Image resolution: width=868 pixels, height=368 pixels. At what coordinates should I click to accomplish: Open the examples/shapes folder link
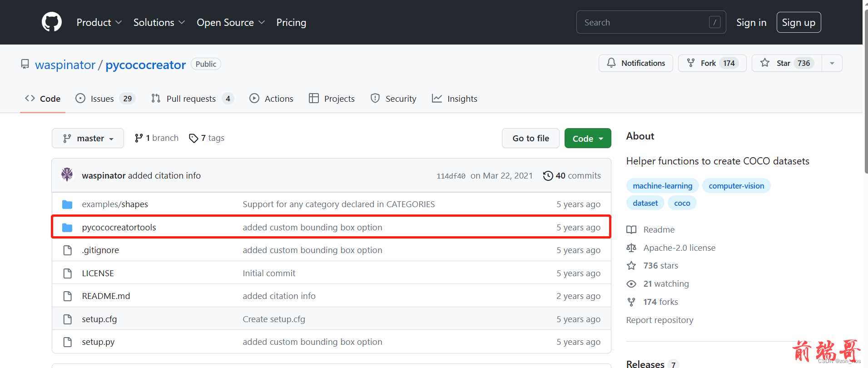click(115, 204)
